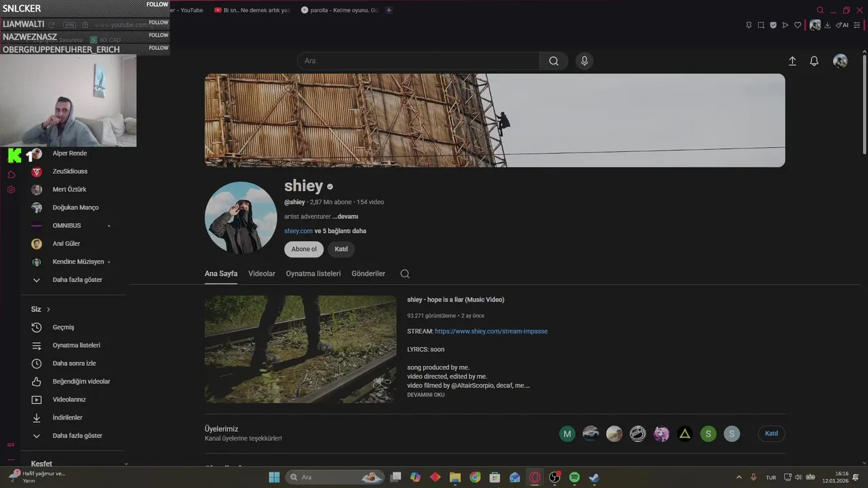Image resolution: width=868 pixels, height=488 pixels.
Task: Play featured video thumbnail on train tracks
Action: point(300,349)
